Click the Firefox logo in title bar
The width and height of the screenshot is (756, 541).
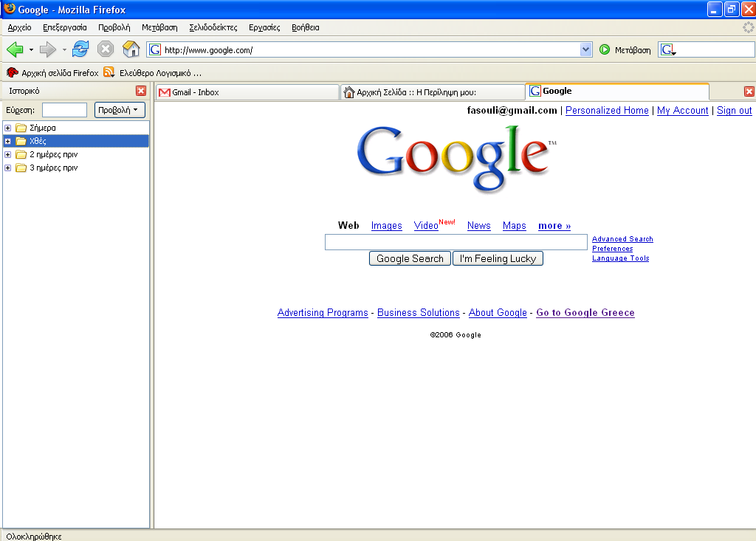[10, 9]
